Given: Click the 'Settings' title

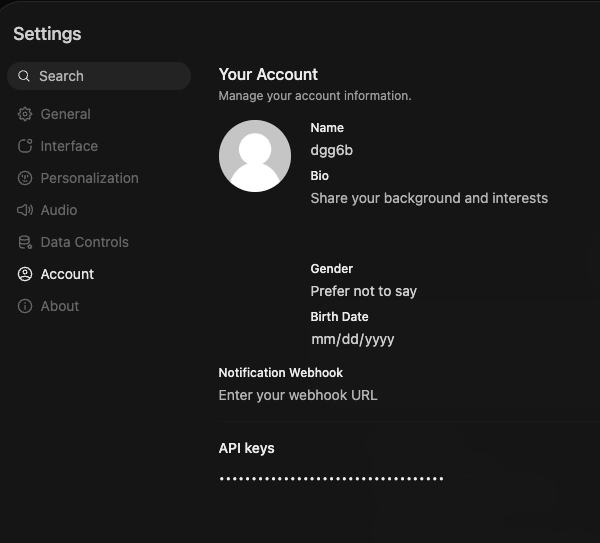Looking at the screenshot, I should (x=47, y=34).
